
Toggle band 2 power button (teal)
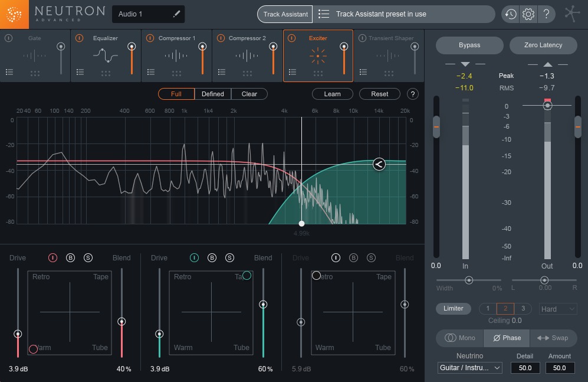(x=194, y=258)
